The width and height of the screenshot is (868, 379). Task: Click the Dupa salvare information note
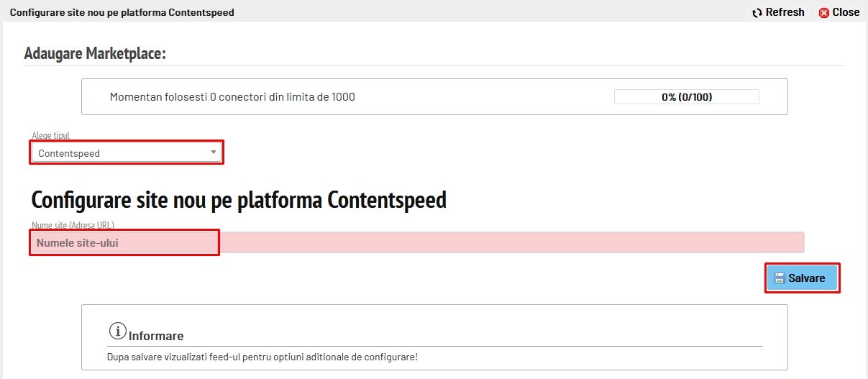click(x=262, y=357)
